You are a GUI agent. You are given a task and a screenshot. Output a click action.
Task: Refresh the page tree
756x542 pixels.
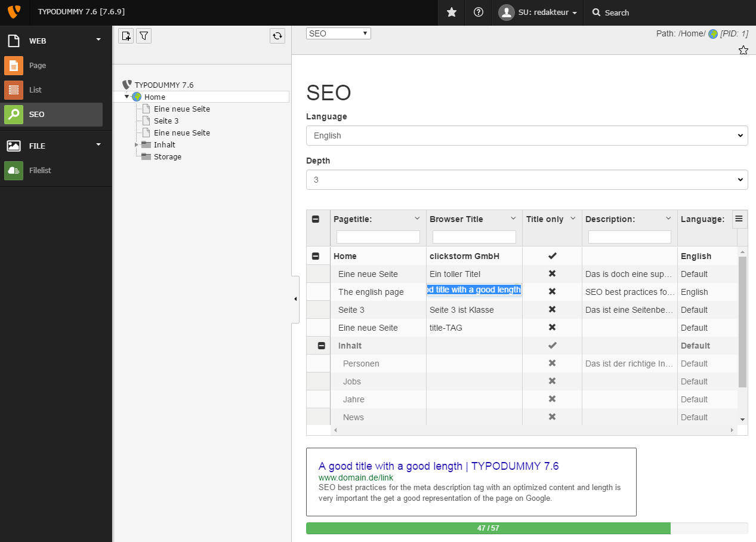tap(277, 36)
